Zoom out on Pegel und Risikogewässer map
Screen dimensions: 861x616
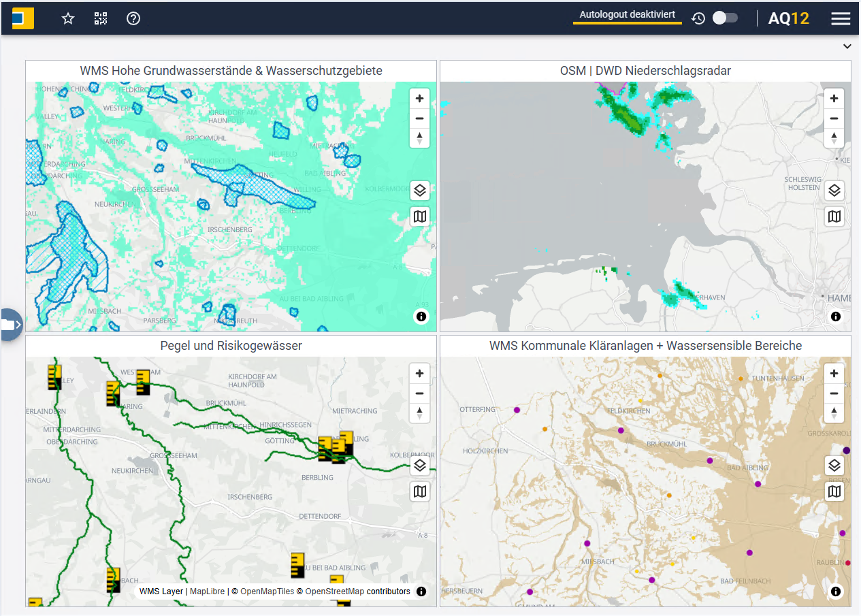[420, 393]
